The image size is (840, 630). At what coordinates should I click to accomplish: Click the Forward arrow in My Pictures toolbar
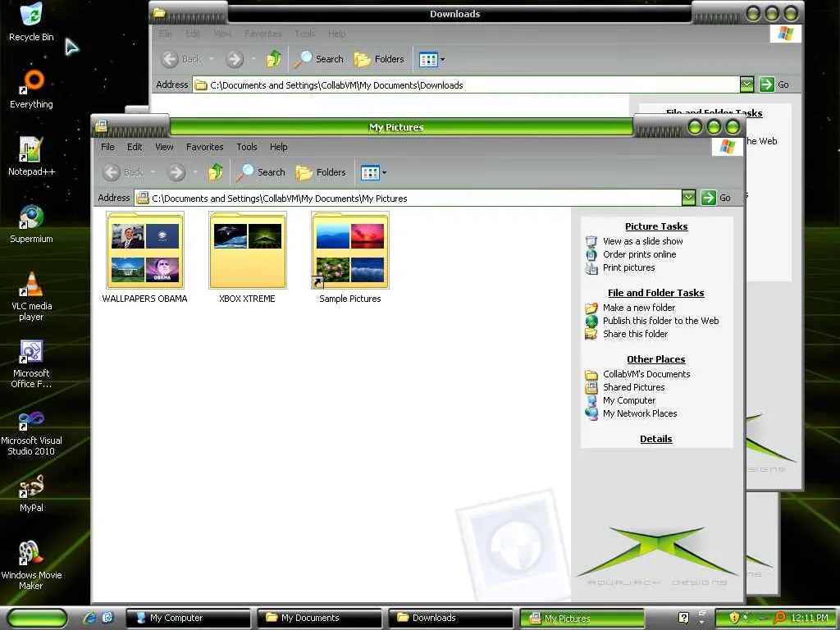176,172
